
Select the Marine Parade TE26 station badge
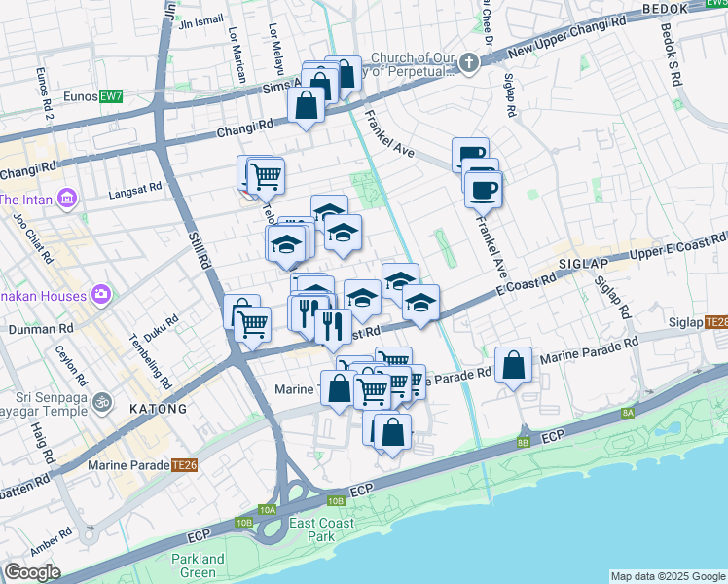[x=184, y=465]
